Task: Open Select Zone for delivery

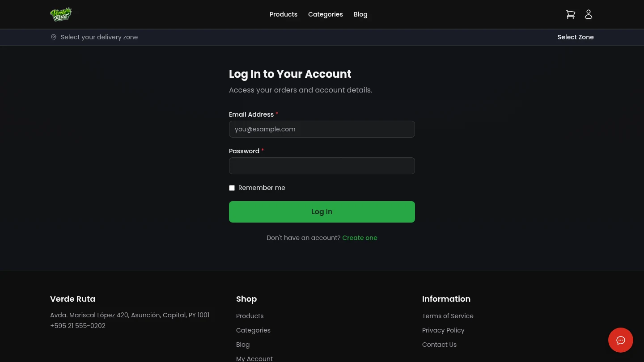Action: tap(576, 37)
